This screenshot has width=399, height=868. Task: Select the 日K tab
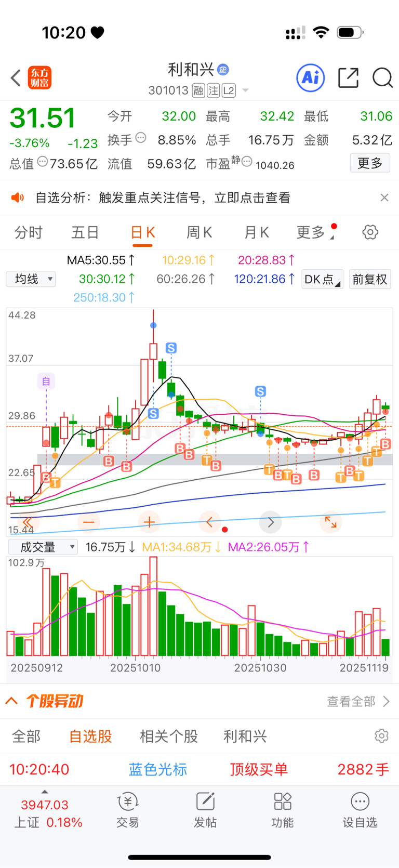pos(142,233)
